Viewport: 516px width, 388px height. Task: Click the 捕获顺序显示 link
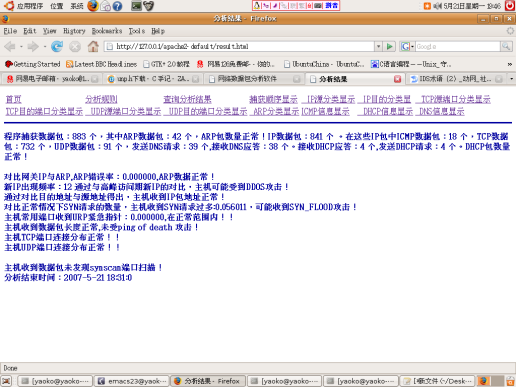tap(273, 99)
